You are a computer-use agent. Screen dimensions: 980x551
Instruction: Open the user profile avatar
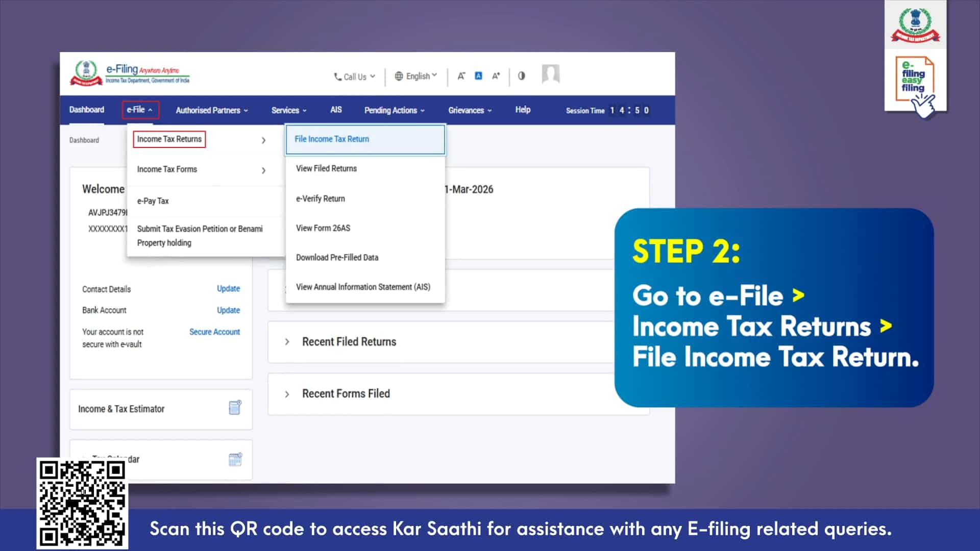[x=550, y=74]
